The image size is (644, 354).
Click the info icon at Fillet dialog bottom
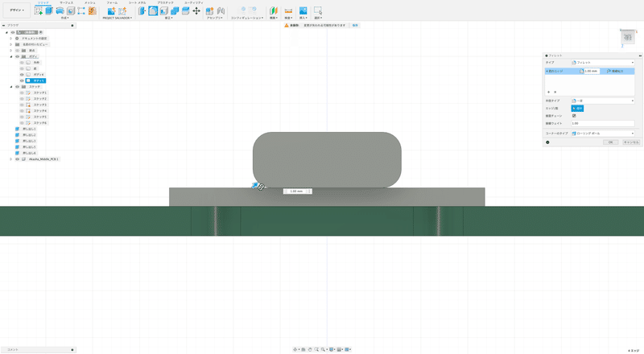click(547, 142)
